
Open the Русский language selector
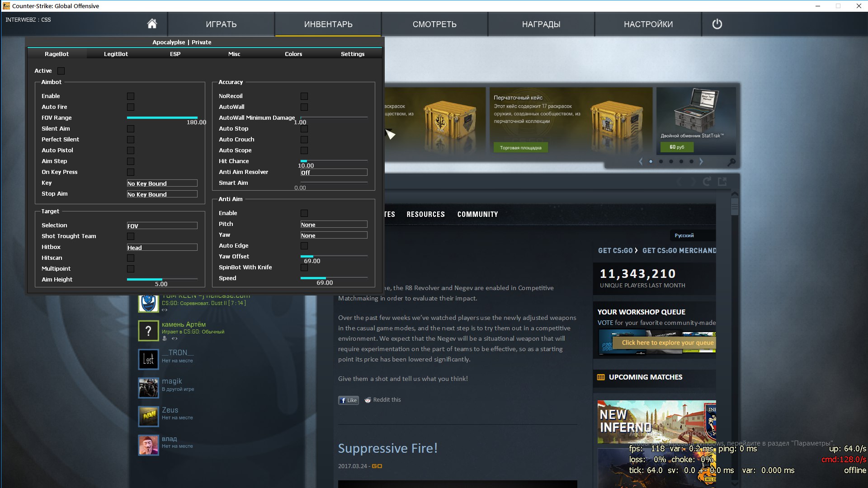tap(692, 235)
